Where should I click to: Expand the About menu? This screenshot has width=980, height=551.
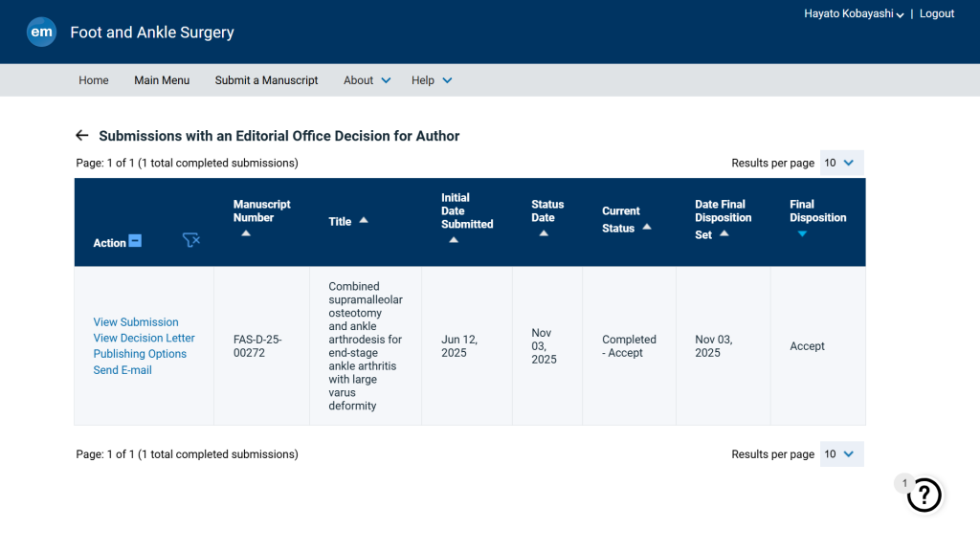[367, 80]
